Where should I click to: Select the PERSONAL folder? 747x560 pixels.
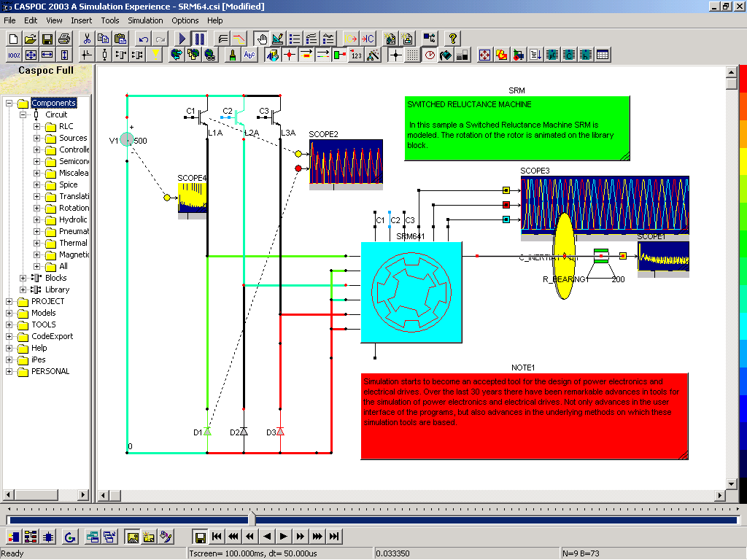[x=50, y=371]
